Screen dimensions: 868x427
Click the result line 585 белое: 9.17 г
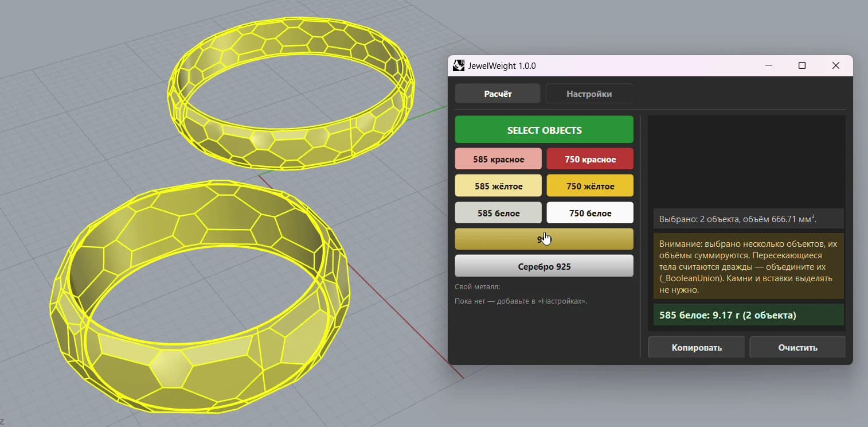(x=749, y=315)
